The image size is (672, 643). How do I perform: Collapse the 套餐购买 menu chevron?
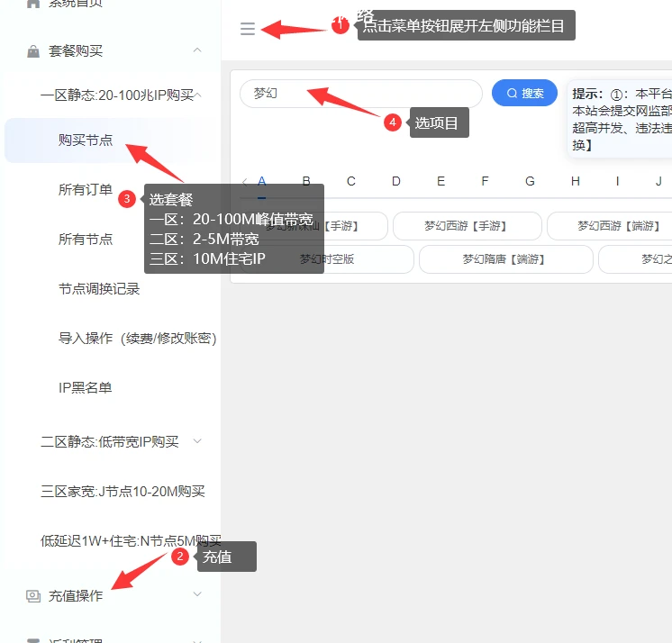197,50
